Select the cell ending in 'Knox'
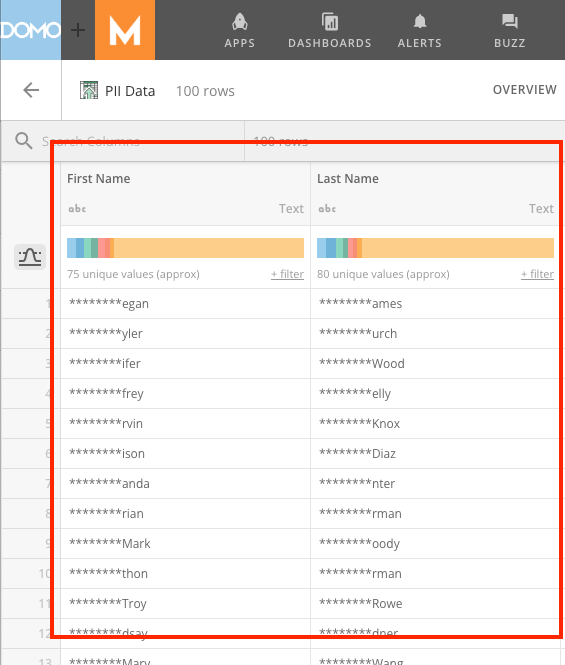Image resolution: width=565 pixels, height=665 pixels. 435,424
